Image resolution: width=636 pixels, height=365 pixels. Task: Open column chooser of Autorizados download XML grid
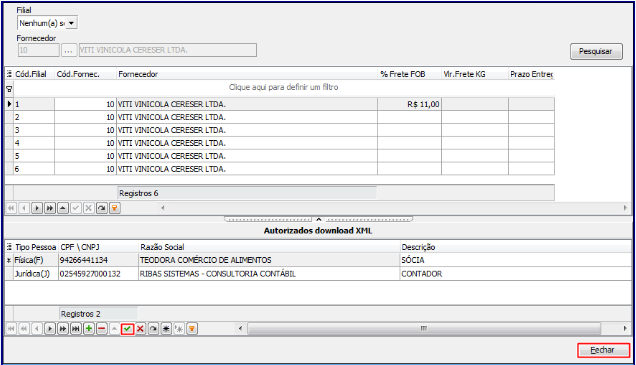point(9,247)
